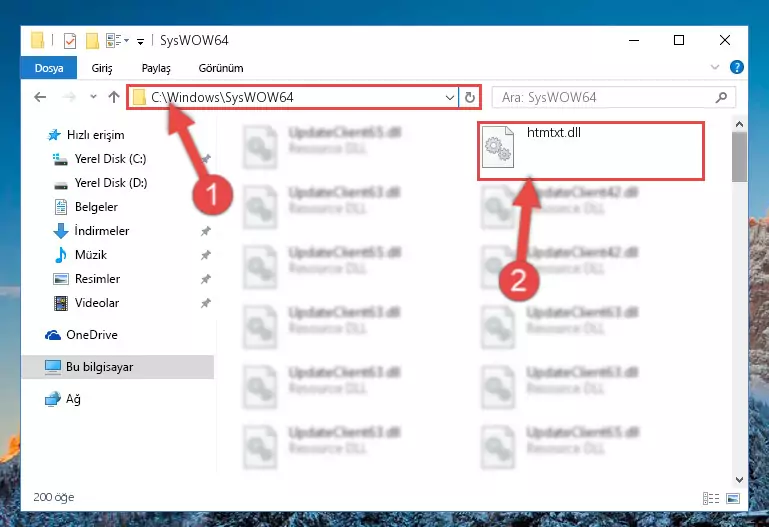
Task: Click the New folder icon in title bar
Action: click(92, 41)
